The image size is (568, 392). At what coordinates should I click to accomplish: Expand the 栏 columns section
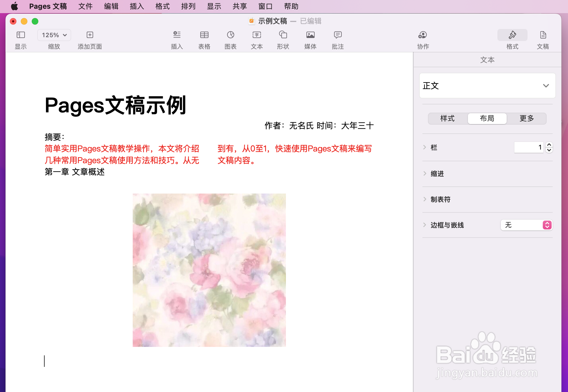425,147
